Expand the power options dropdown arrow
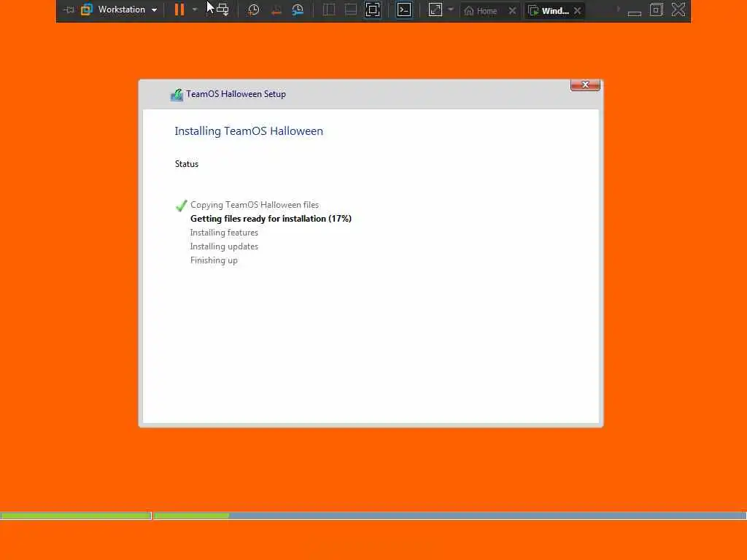This screenshot has width=747, height=560. pyautogui.click(x=194, y=9)
